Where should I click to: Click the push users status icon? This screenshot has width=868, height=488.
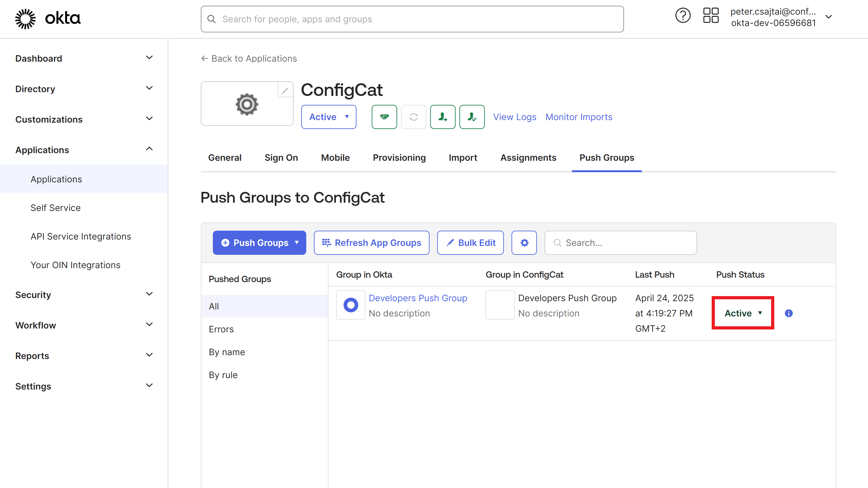(443, 117)
